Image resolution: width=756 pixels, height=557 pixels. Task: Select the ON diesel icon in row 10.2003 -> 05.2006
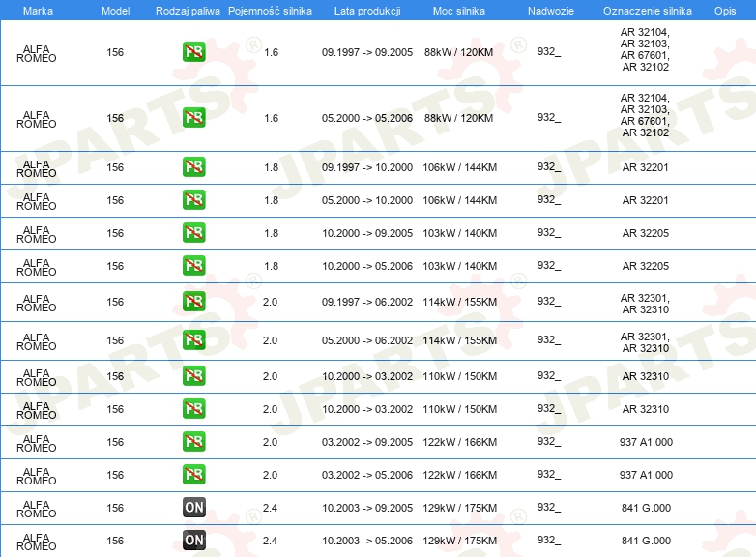pos(193,541)
